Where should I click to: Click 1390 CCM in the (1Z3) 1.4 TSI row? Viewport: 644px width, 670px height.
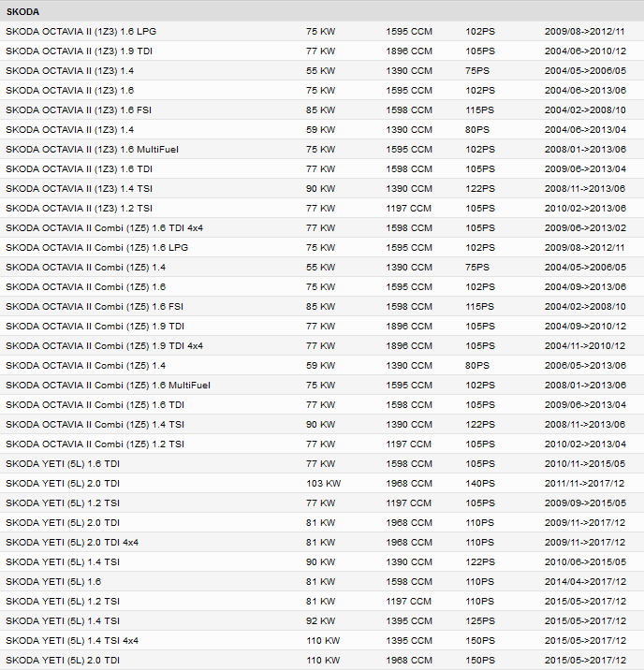(409, 189)
